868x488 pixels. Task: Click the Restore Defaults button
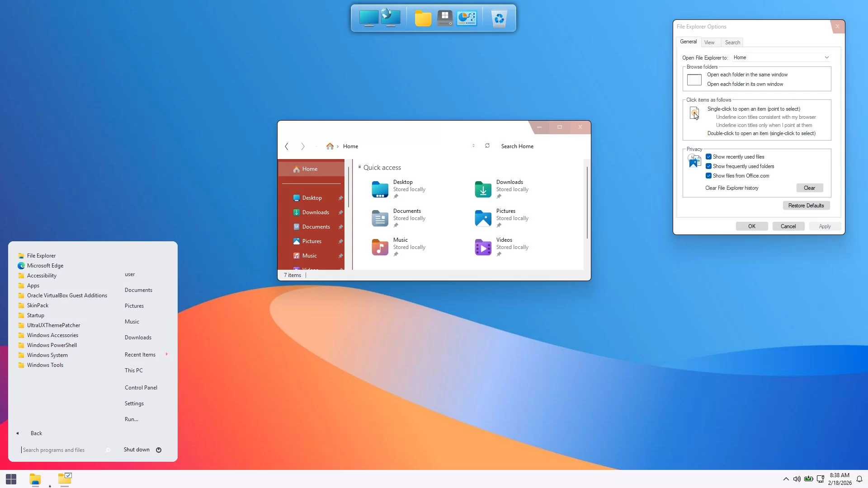pos(806,206)
